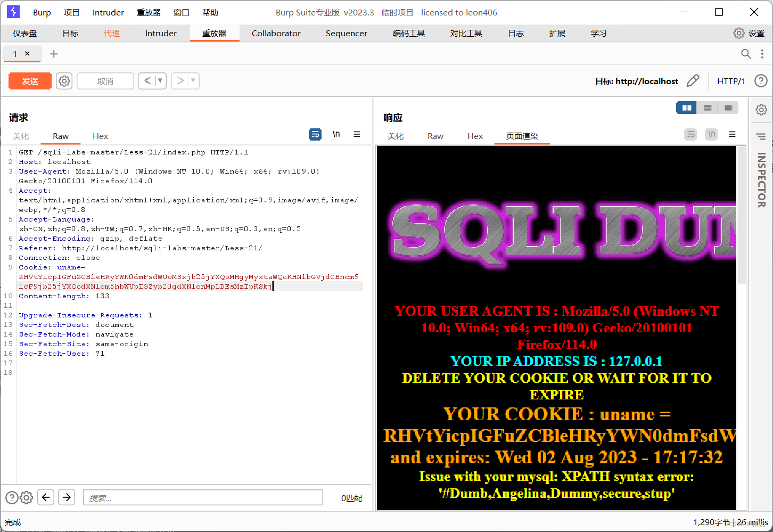
Task: Switch to the Sequencer tab
Action: [x=347, y=33]
